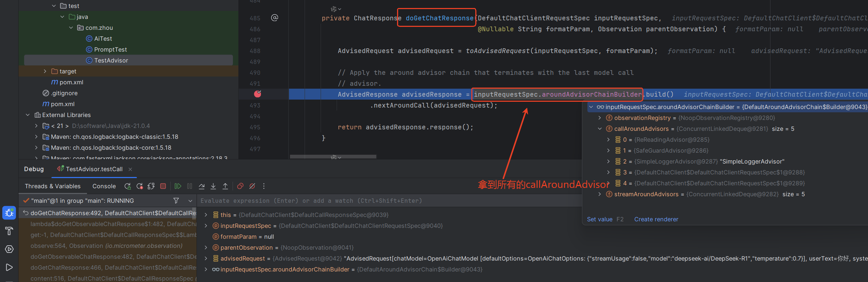Close the TestAdvisor.testCall debug tab
Screen dimensions: 868x282
(x=130, y=169)
